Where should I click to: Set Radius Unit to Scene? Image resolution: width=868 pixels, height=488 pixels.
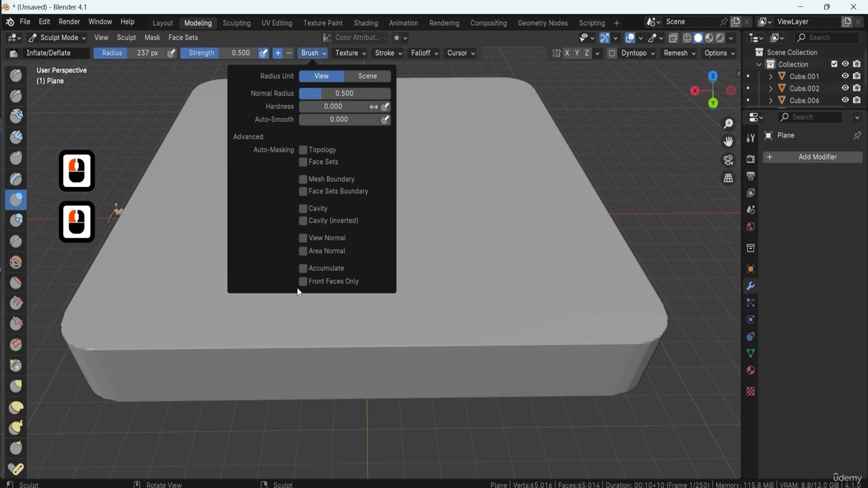(368, 76)
